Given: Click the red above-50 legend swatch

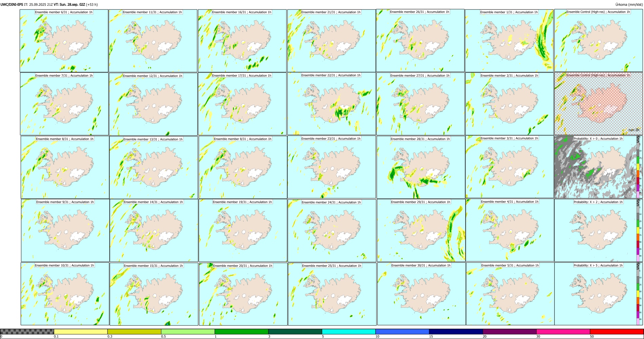Looking at the screenshot, I should [617, 332].
